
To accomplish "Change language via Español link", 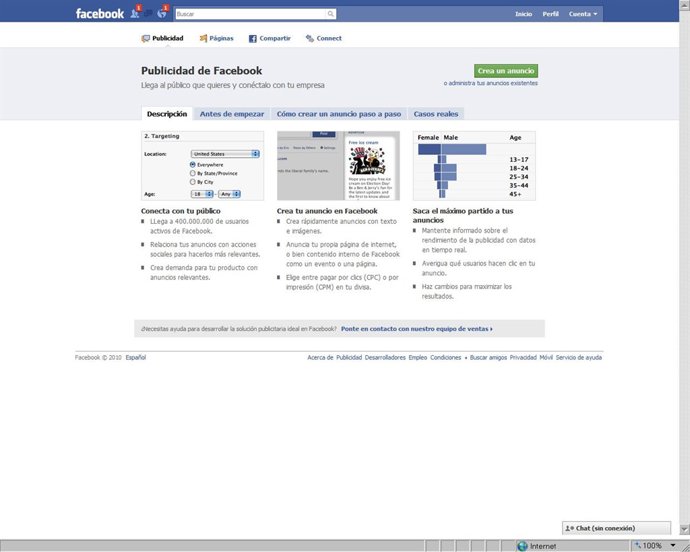I will click(x=136, y=357).
